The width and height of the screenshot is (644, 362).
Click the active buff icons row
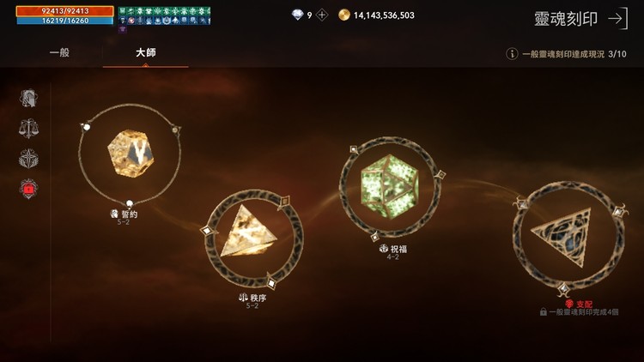(x=164, y=16)
